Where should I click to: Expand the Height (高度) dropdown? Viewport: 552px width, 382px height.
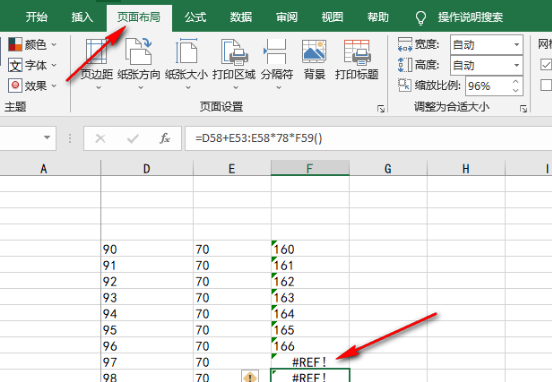point(516,65)
